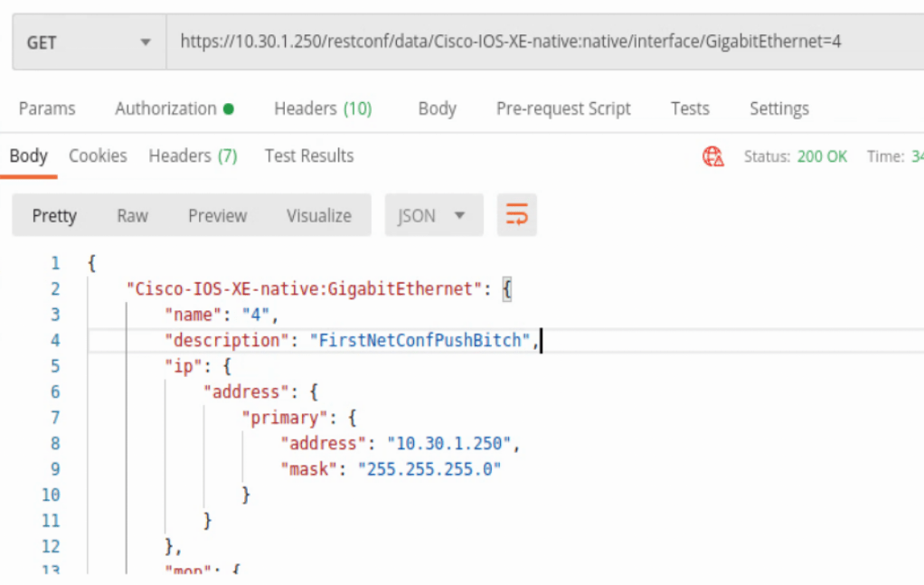This screenshot has width=924, height=585.
Task: Click the network globe warning icon
Action: (713, 156)
